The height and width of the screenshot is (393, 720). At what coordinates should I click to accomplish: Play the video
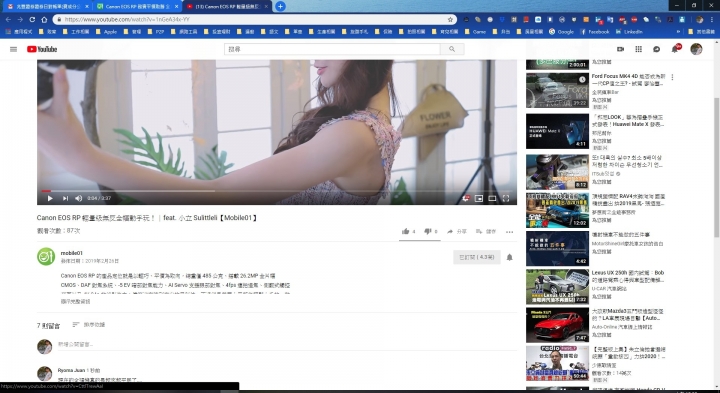click(50, 198)
